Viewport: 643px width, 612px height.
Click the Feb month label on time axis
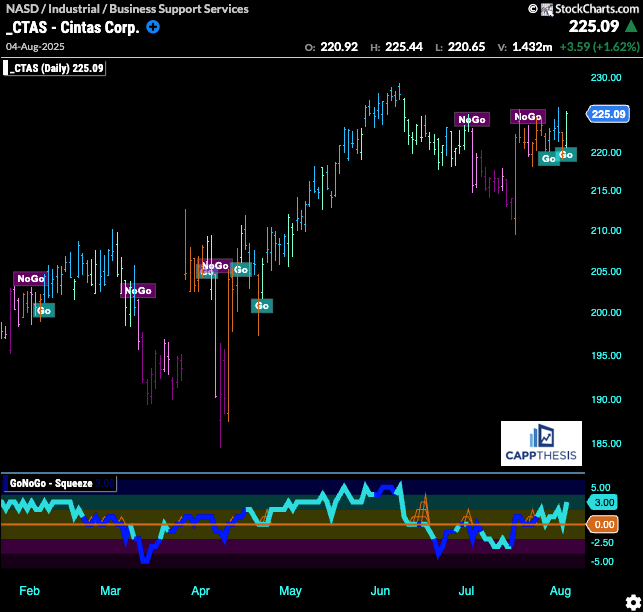[x=30, y=591]
